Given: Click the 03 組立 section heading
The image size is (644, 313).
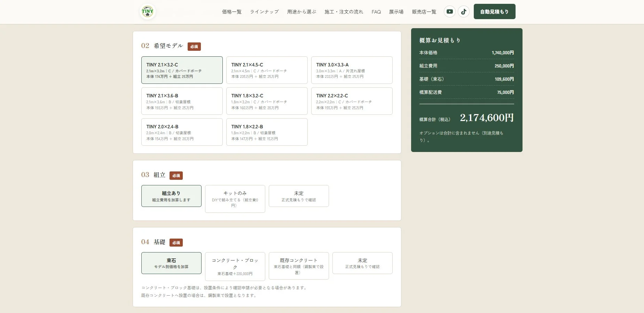Looking at the screenshot, I should coord(153,175).
